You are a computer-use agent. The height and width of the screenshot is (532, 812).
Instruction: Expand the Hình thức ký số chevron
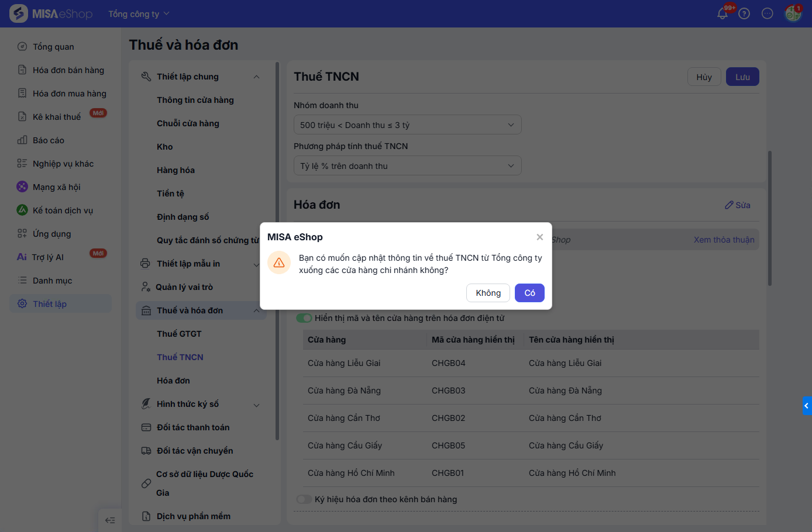256,405
